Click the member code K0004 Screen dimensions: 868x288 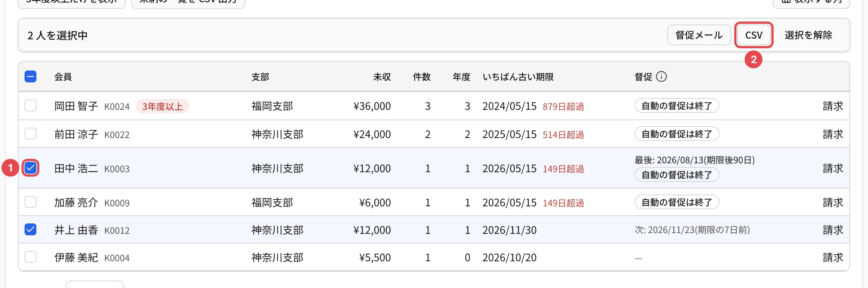click(x=117, y=258)
